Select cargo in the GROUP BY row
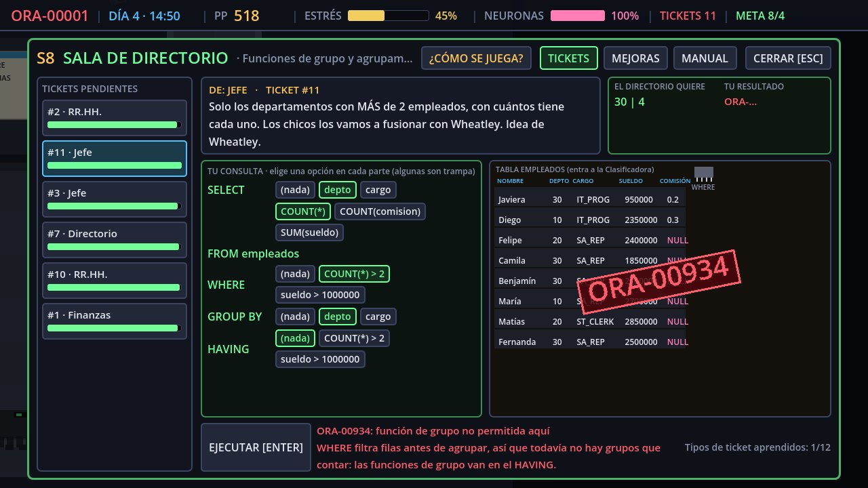Image resolution: width=868 pixels, height=488 pixels. coord(378,317)
